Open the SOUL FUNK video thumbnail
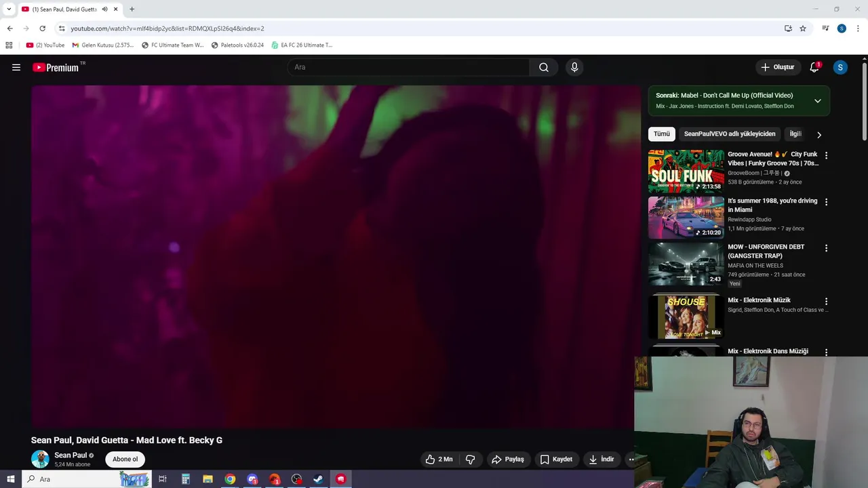Screen dimensions: 868x488 pyautogui.click(x=686, y=171)
